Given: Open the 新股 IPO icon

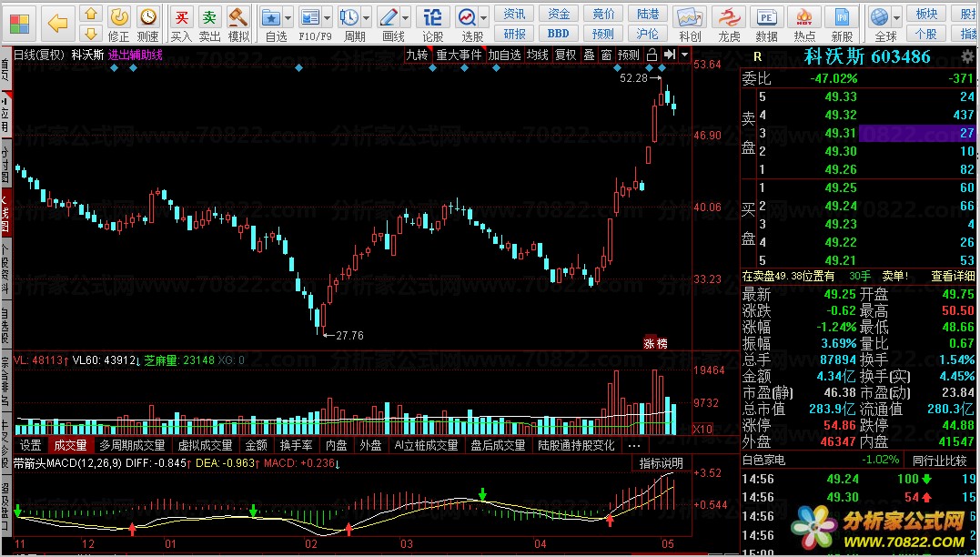Looking at the screenshot, I should [x=842, y=17].
